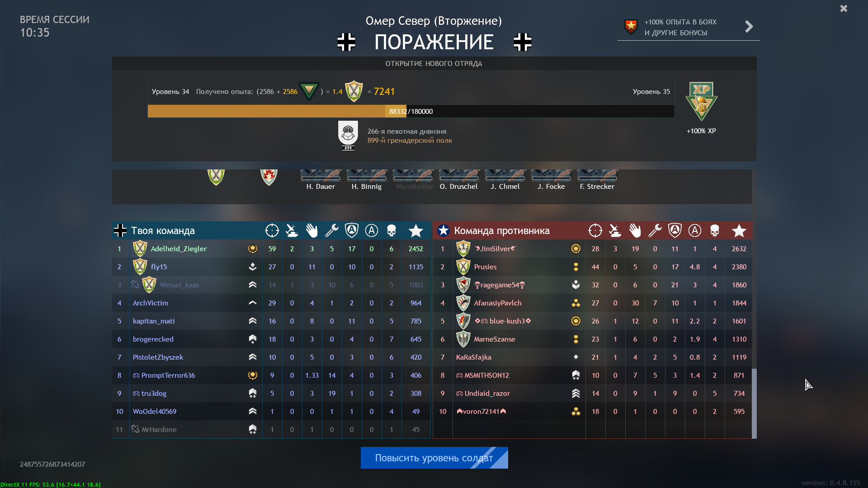Image resolution: width=868 pixels, height=488 pixels.
Task: Click the Повысить уровень солдат button
Action: [434, 458]
